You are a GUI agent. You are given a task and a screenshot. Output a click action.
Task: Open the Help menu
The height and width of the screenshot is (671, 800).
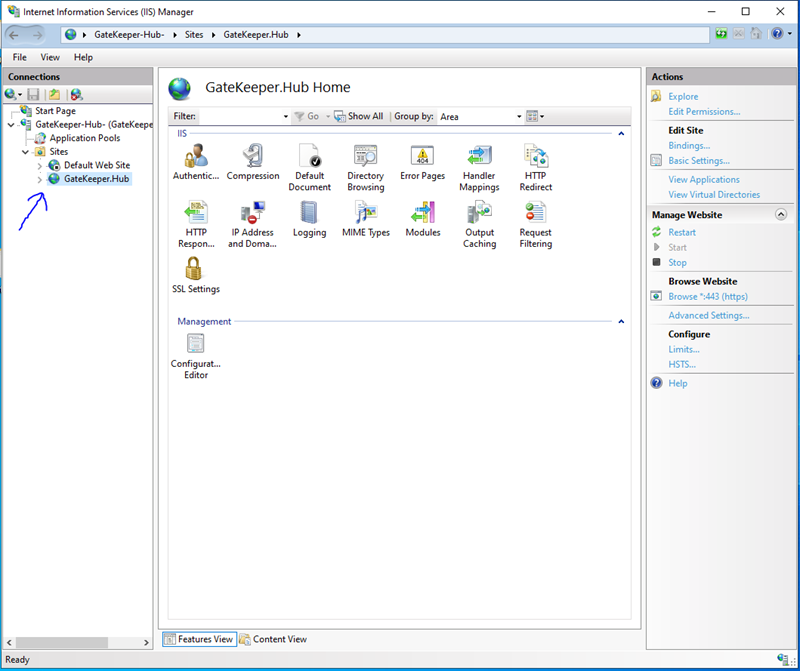(83, 57)
